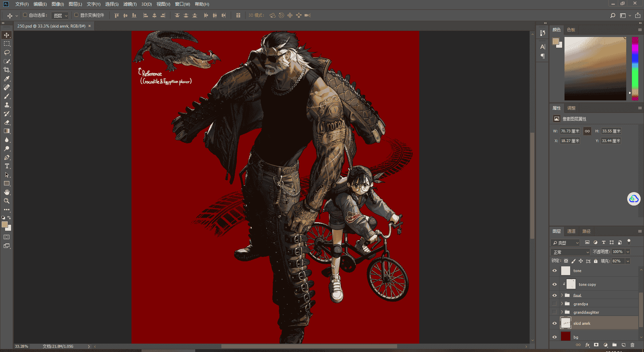This screenshot has height=352, width=644.
Task: Enable the auto-select checkbox
Action: tap(25, 15)
